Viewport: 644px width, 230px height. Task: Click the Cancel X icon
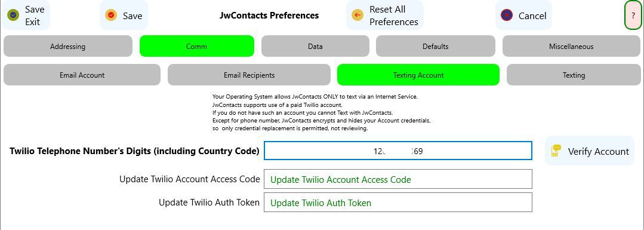tap(507, 15)
